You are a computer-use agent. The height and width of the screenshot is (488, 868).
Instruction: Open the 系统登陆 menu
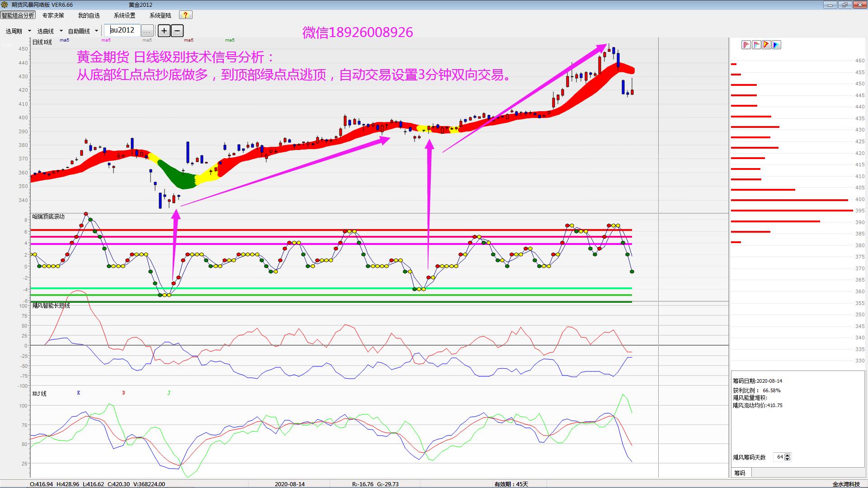tap(160, 15)
